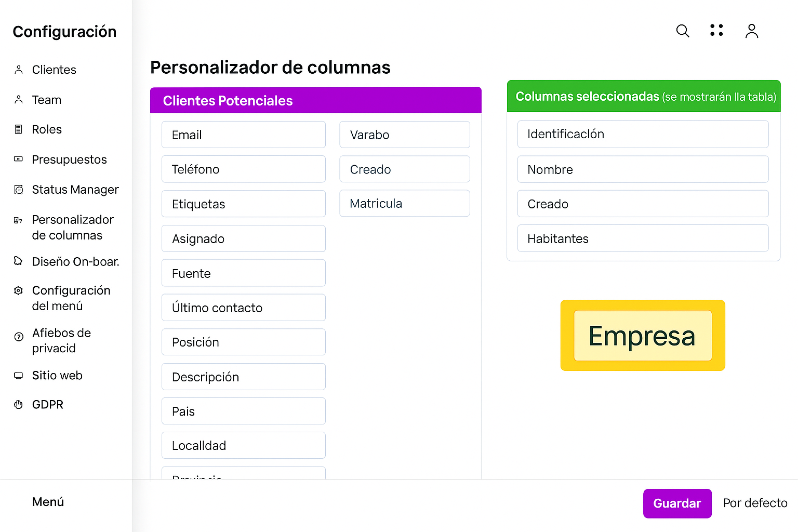Click the GDPR hand icon
Viewport: 798px width, 532px height.
(19, 405)
